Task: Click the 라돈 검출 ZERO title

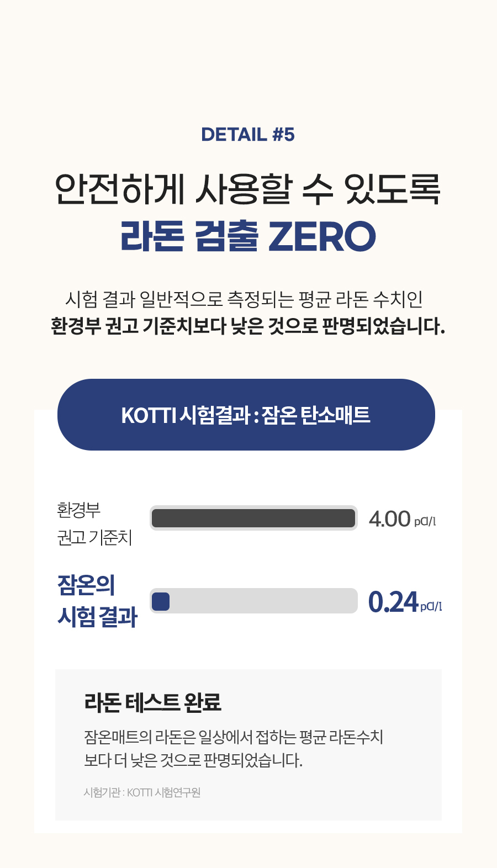Action: tap(248, 236)
